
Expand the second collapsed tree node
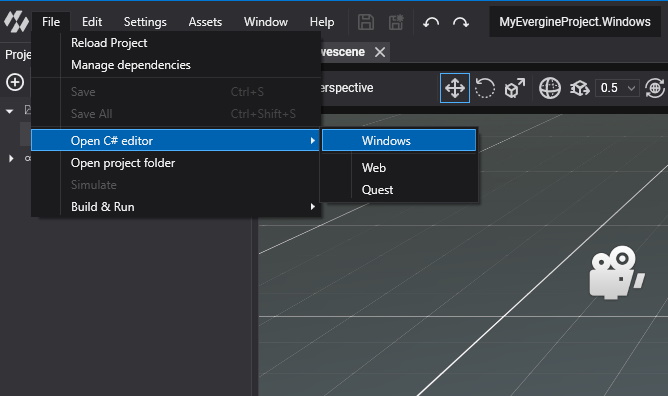click(11, 158)
